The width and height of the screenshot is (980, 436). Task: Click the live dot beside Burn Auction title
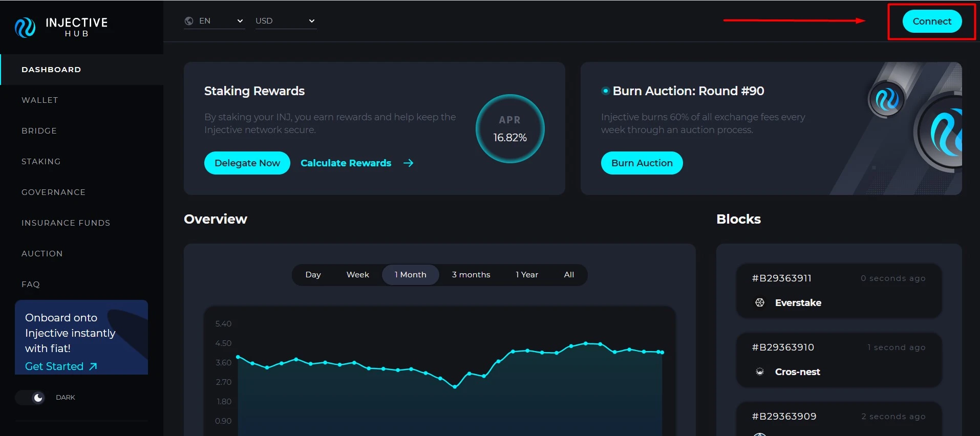[x=606, y=91]
